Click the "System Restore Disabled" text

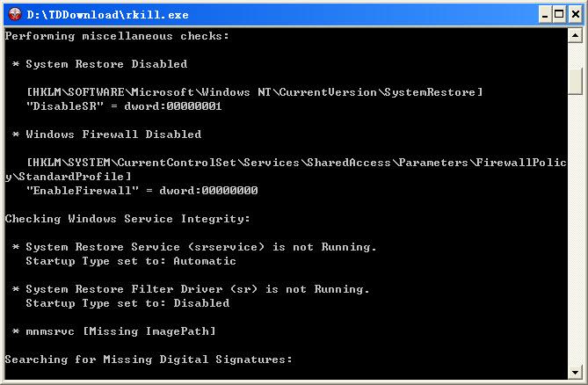tap(106, 64)
